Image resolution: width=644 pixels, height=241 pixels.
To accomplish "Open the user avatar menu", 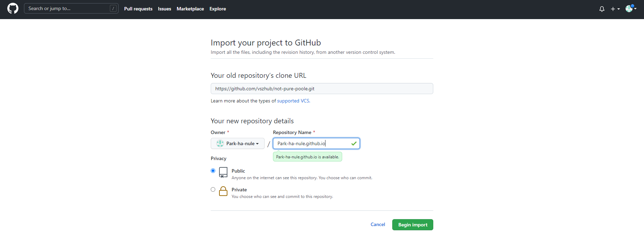I will click(x=631, y=9).
